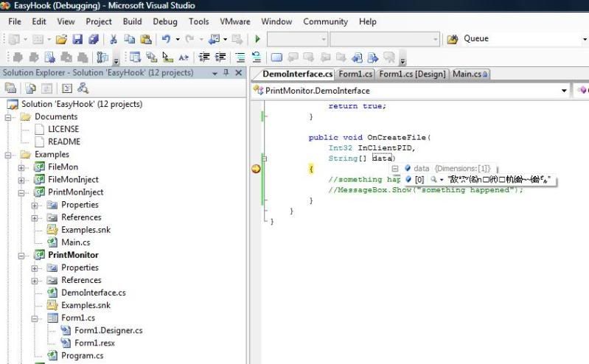Start debugging with the green play icon

pyautogui.click(x=257, y=39)
